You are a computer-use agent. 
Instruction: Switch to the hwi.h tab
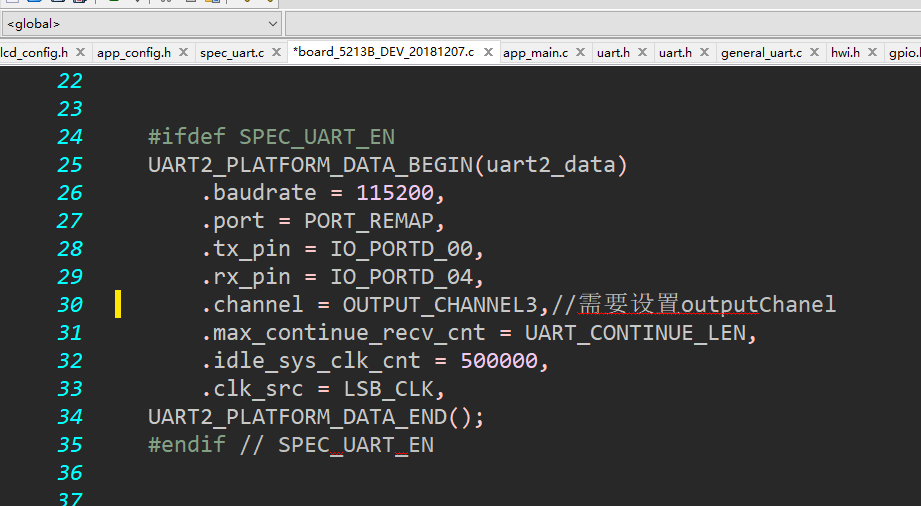[845, 53]
